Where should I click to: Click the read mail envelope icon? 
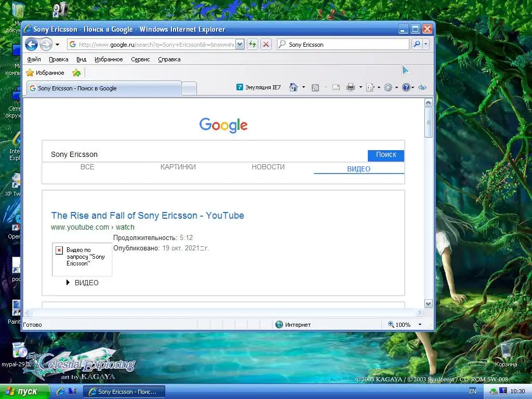(x=336, y=87)
